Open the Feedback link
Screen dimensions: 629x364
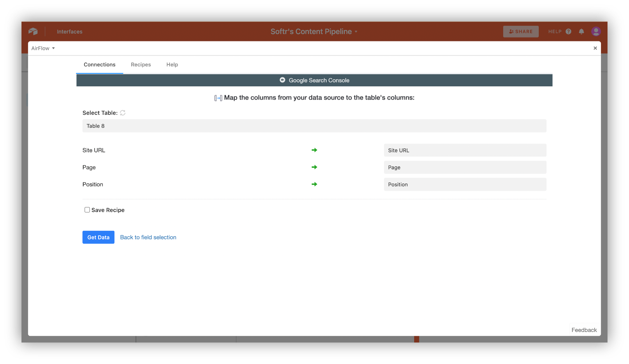[x=584, y=330]
